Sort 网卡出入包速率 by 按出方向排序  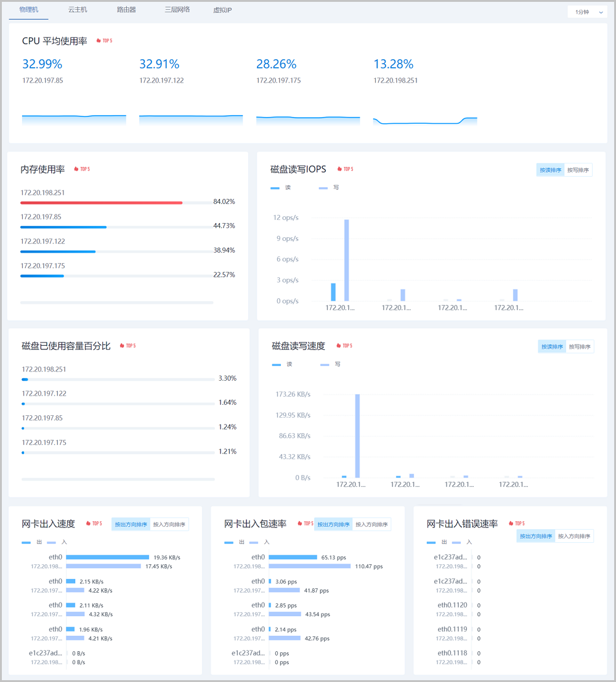[333, 524]
